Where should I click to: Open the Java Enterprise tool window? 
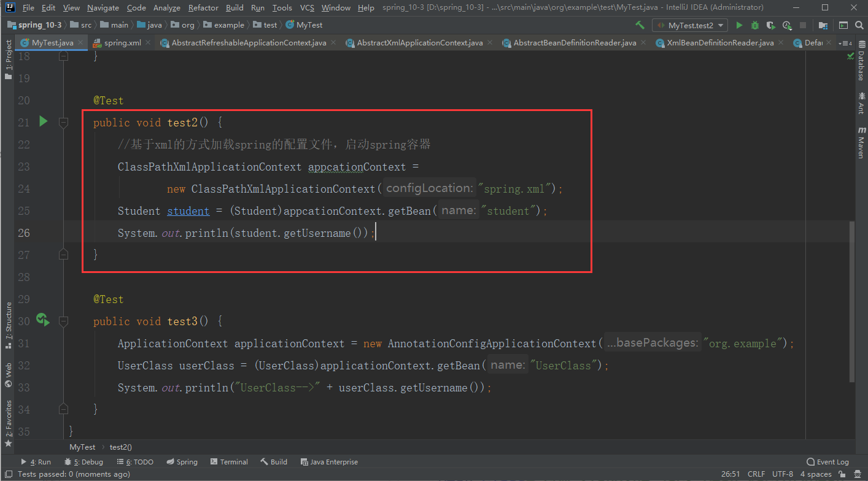[329, 462]
